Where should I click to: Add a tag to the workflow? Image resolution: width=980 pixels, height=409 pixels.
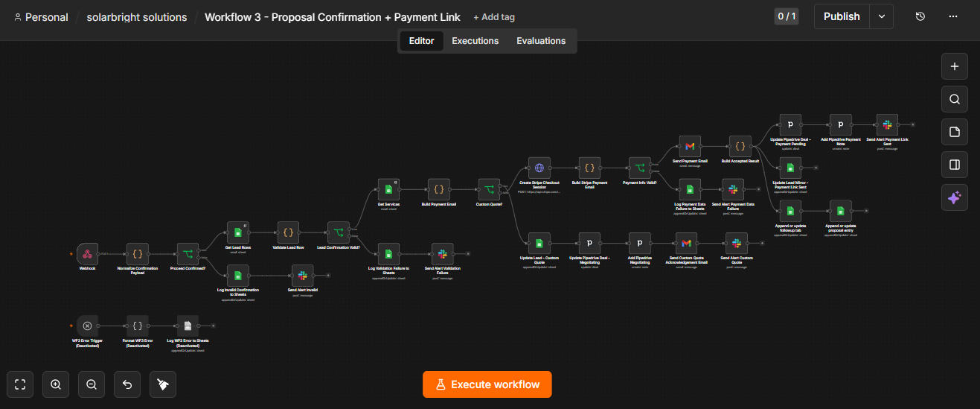click(x=494, y=17)
